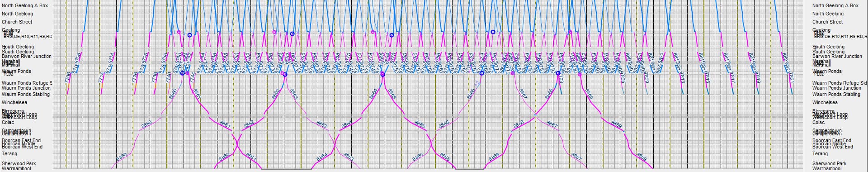Select 'Waurn Ponds Refuge Sid' station label
The image size is (868, 172).
pos(840,83)
